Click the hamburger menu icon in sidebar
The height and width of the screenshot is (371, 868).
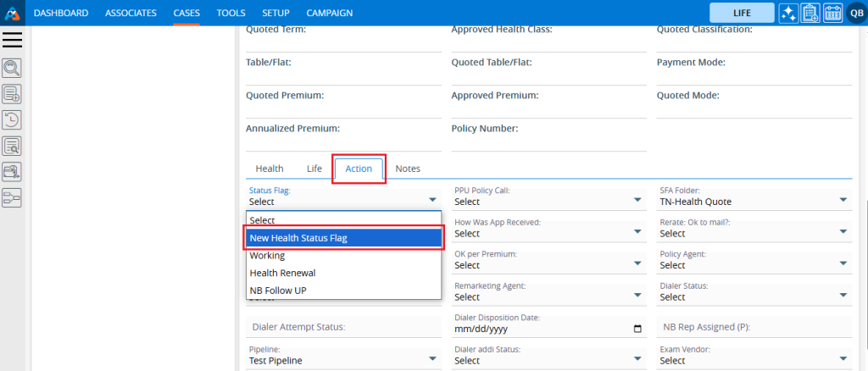pos(13,40)
